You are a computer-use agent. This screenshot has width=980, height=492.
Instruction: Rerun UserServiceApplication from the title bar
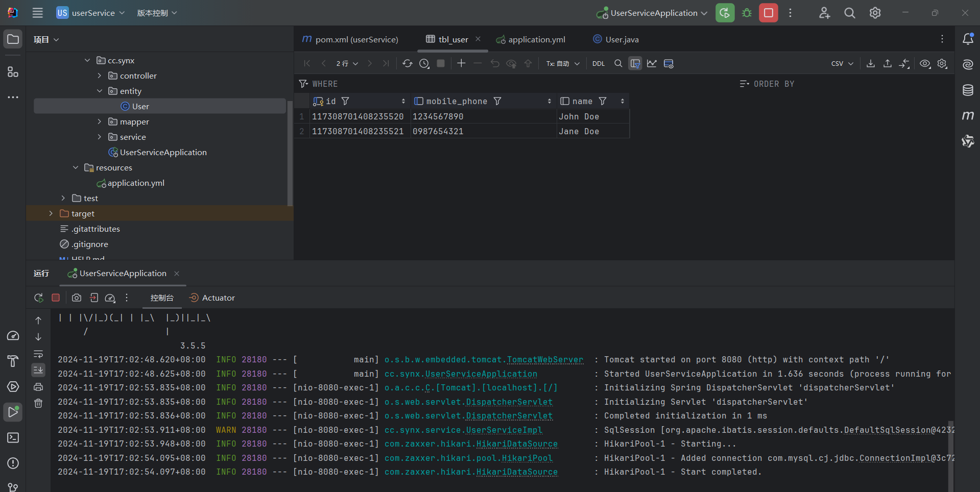point(725,13)
